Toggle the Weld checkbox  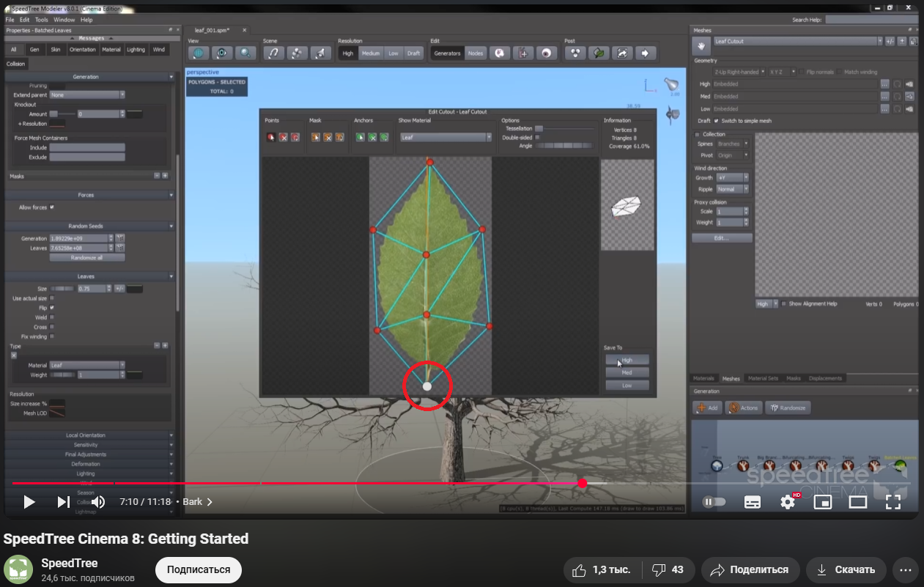(52, 317)
